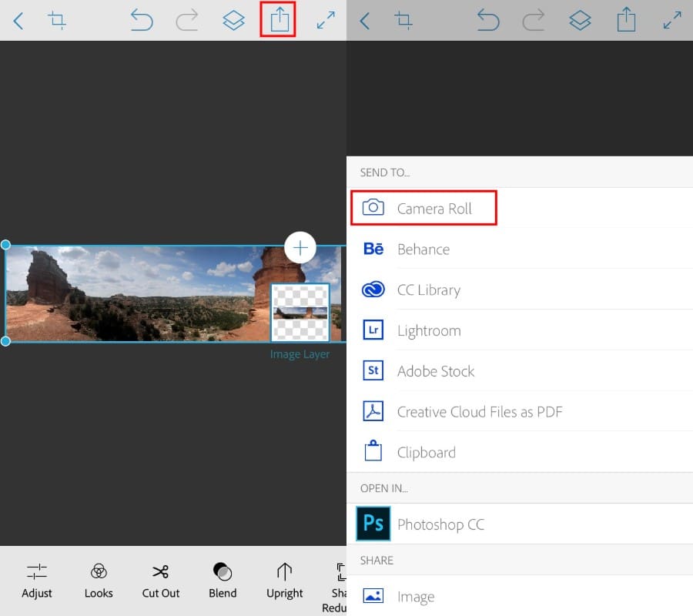Select the Image Layer thumbnail
The height and width of the screenshot is (616, 693).
click(x=300, y=313)
